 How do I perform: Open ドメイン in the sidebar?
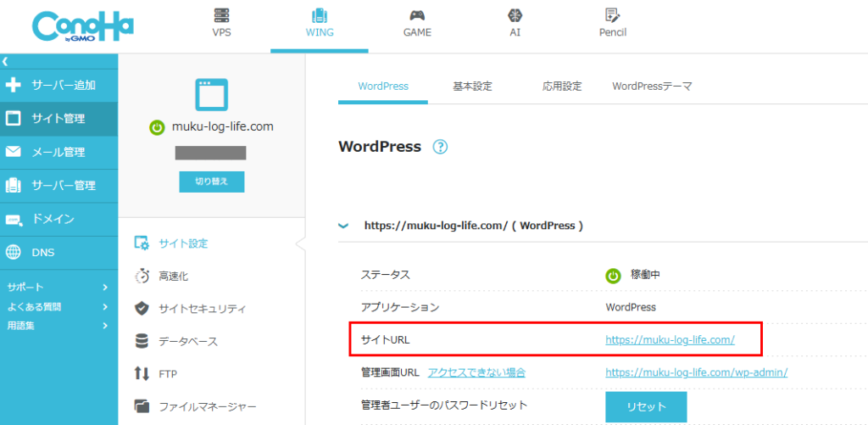point(58,220)
